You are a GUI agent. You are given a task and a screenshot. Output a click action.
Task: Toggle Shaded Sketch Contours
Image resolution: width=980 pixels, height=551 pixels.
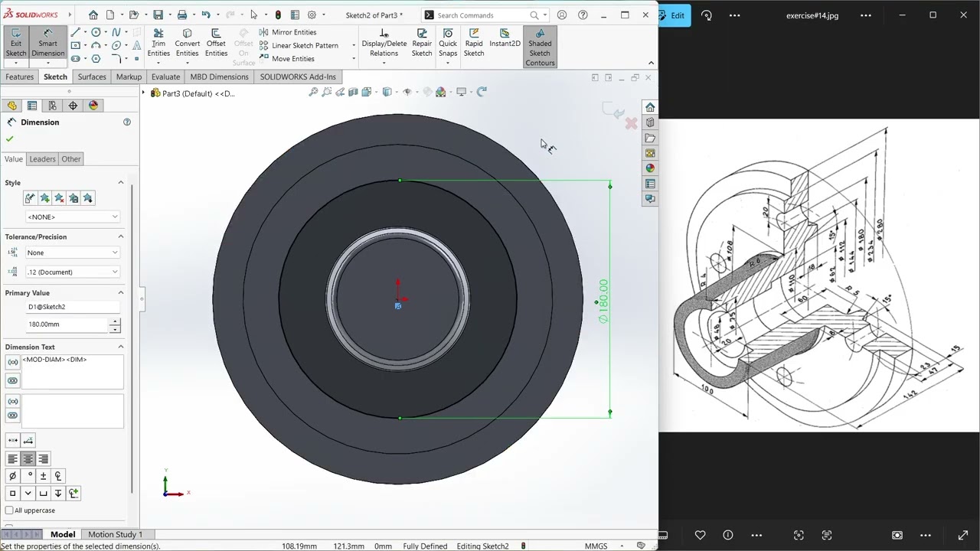click(x=540, y=47)
